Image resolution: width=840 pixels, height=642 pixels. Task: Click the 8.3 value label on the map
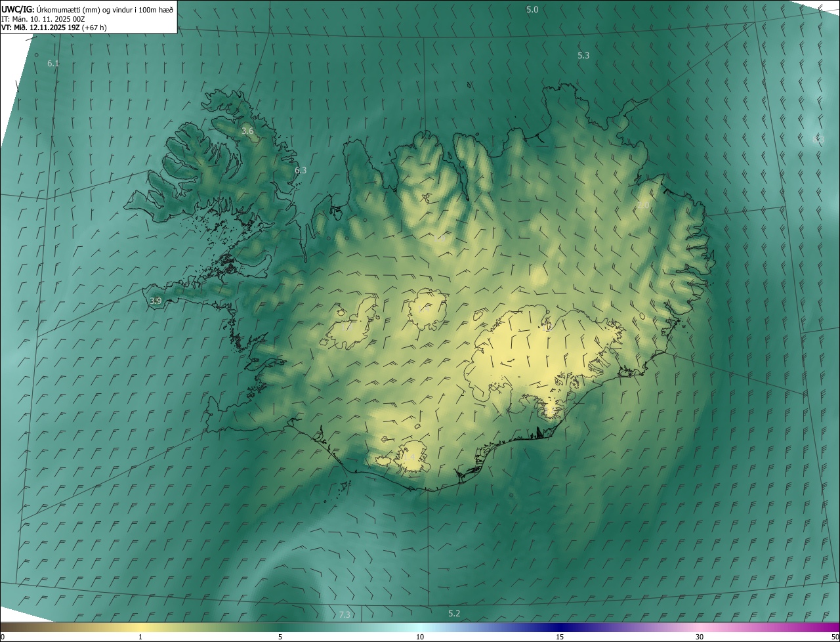click(x=818, y=139)
